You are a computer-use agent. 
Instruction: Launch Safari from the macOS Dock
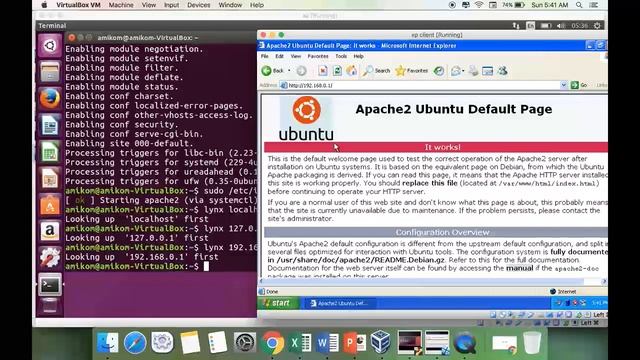135,342
